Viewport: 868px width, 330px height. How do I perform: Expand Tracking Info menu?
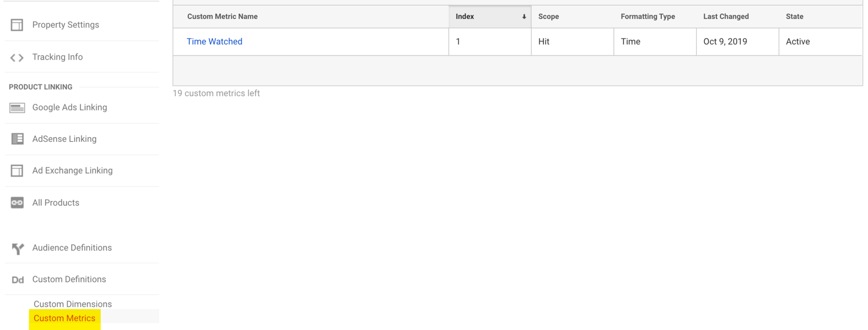click(x=57, y=57)
